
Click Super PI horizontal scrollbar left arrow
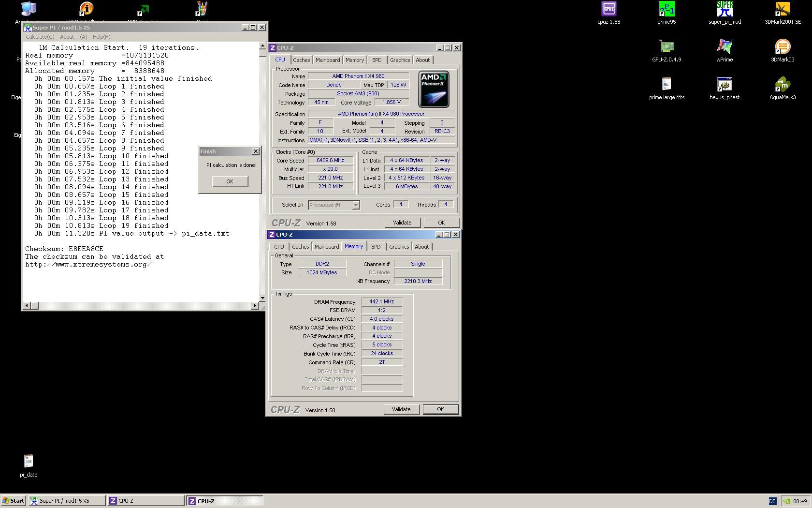(x=27, y=305)
